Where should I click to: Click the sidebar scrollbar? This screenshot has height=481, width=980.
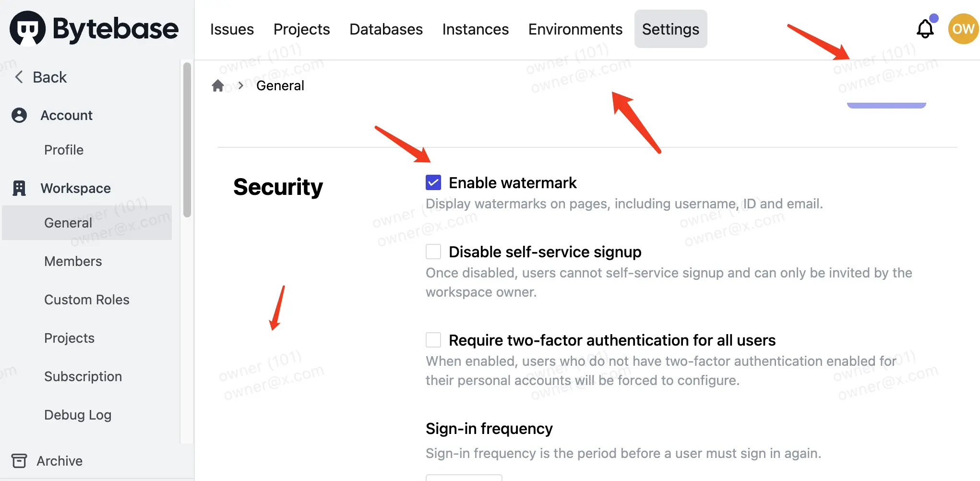(187, 140)
